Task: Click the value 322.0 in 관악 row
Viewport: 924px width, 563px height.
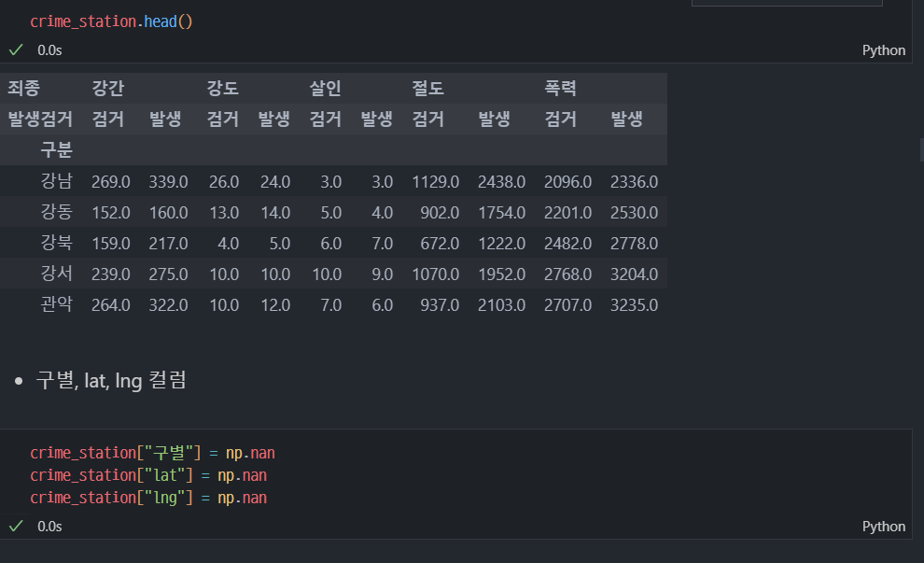Action: (x=168, y=304)
